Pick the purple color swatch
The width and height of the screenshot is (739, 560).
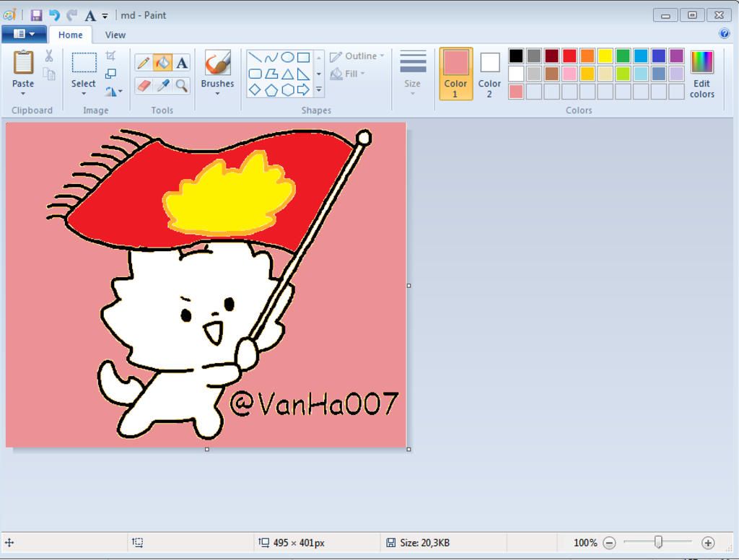[676, 56]
